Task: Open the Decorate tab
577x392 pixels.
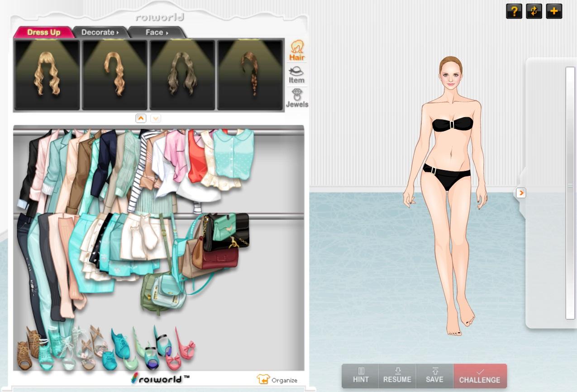Action: coord(100,33)
